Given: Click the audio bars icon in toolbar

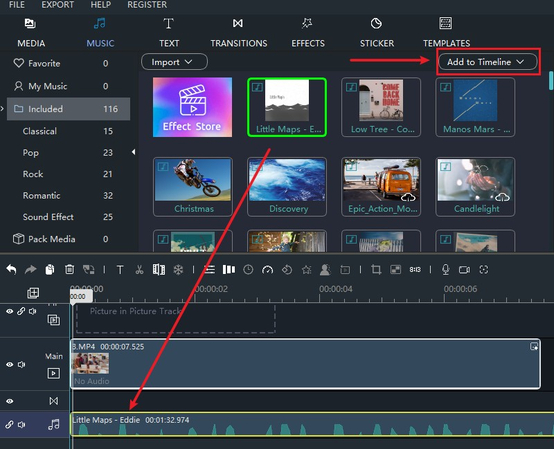Looking at the screenshot, I should 229,270.
